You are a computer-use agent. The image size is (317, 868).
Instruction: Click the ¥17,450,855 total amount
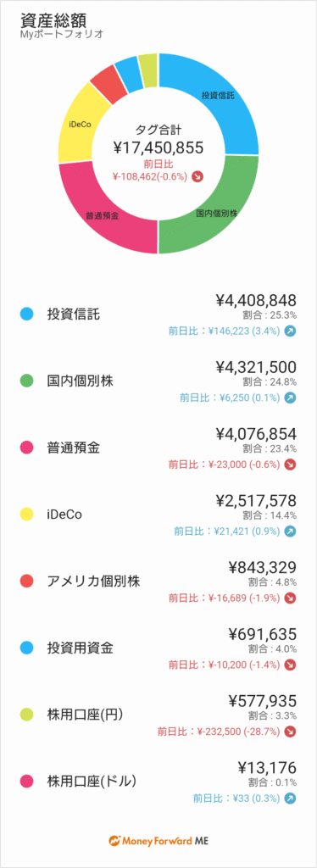[x=158, y=147]
